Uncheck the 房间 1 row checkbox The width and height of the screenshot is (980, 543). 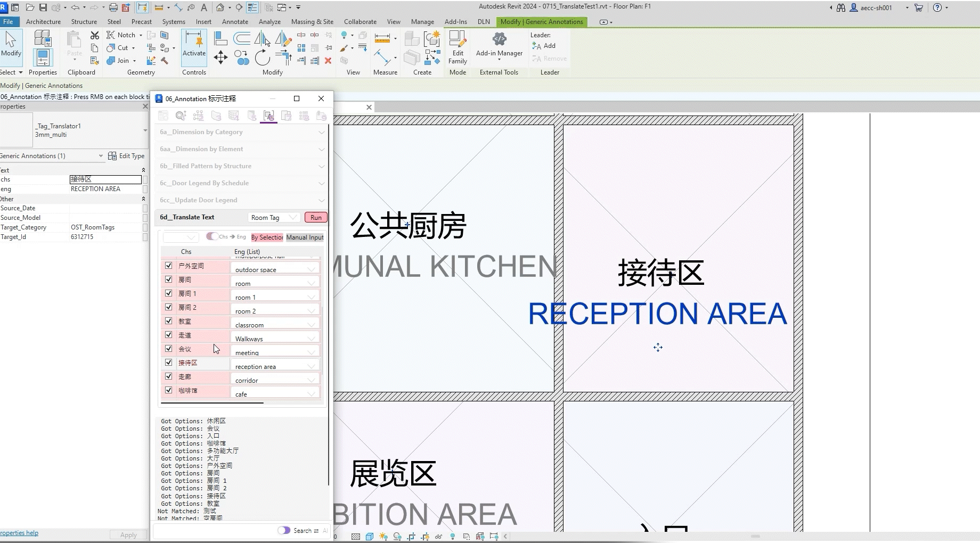click(169, 293)
